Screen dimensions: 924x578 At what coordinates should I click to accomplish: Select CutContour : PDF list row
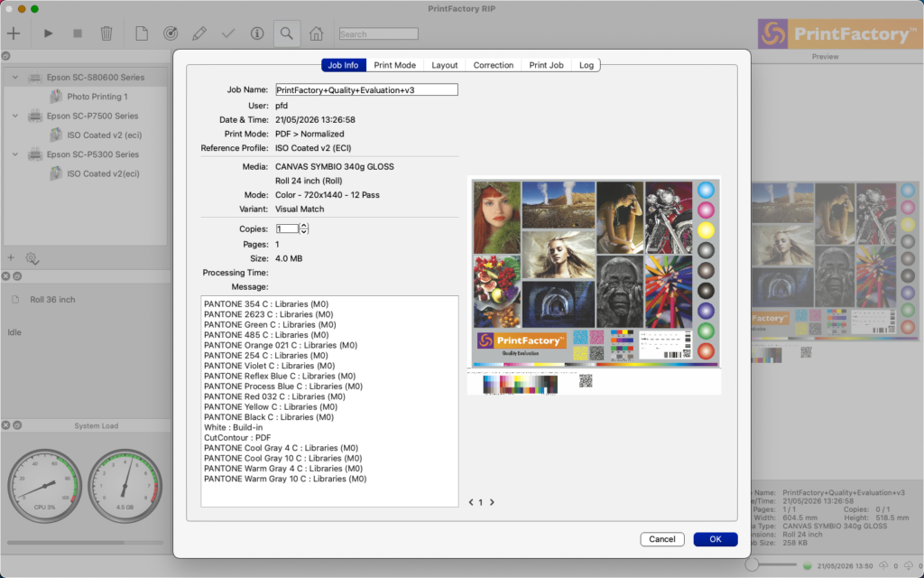click(237, 438)
